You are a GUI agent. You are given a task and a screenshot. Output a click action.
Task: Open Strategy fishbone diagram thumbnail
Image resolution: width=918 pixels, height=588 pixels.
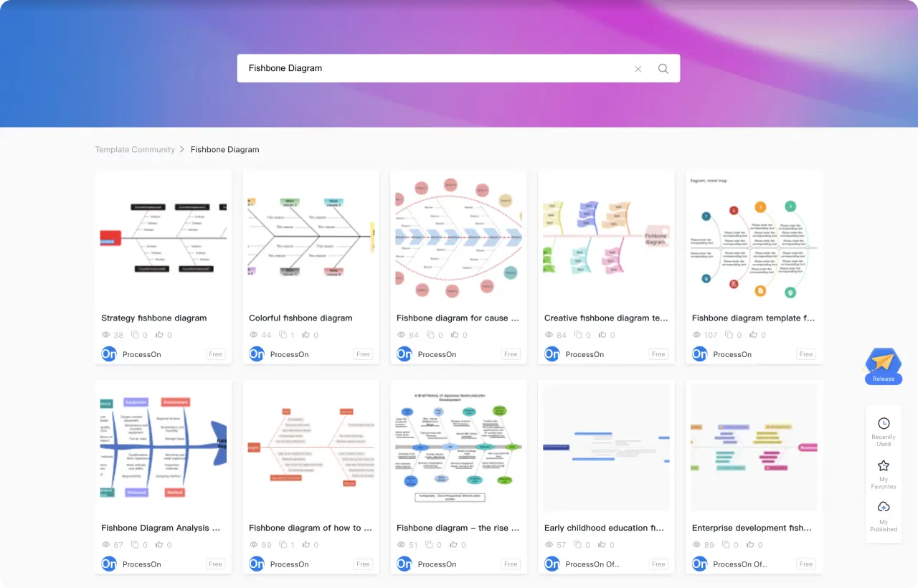coord(164,238)
